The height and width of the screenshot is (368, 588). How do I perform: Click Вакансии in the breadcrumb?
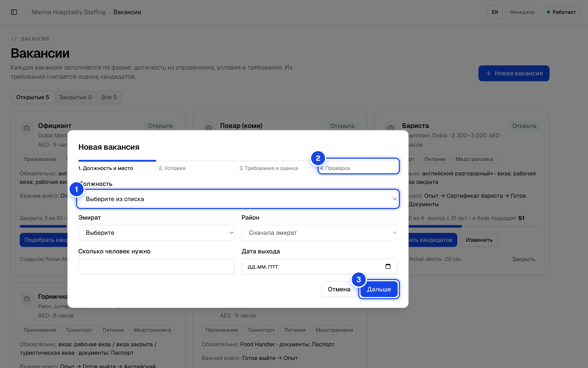127,12
